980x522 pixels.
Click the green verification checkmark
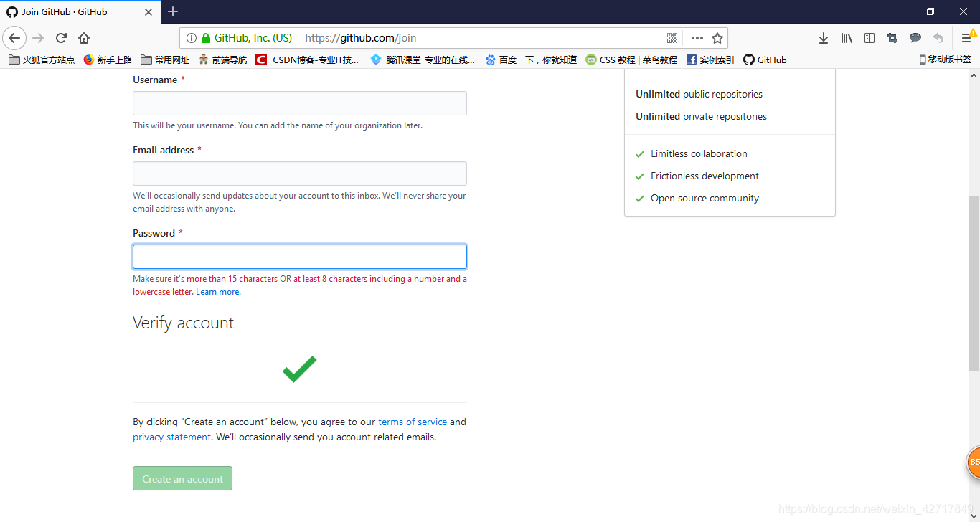299,369
